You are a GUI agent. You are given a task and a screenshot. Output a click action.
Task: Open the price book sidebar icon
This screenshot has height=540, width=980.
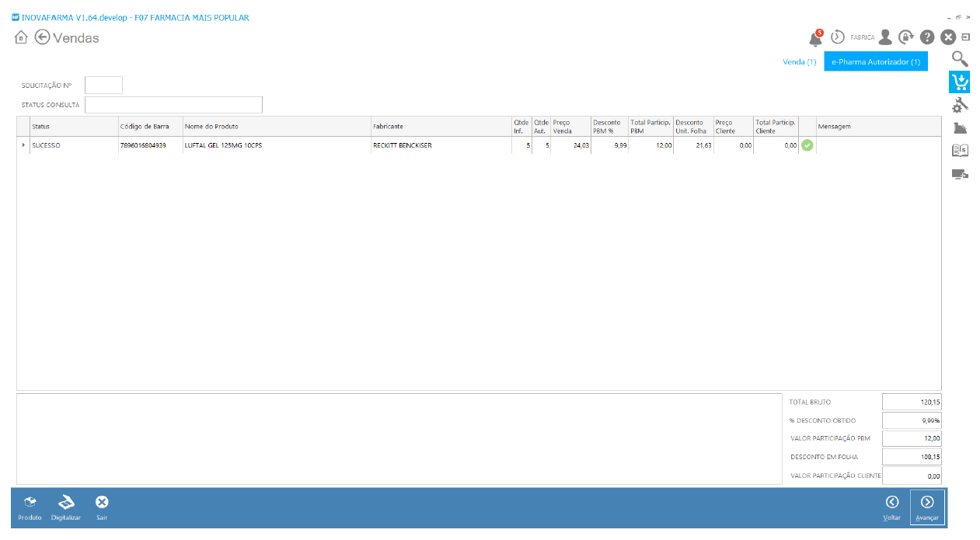(960, 151)
